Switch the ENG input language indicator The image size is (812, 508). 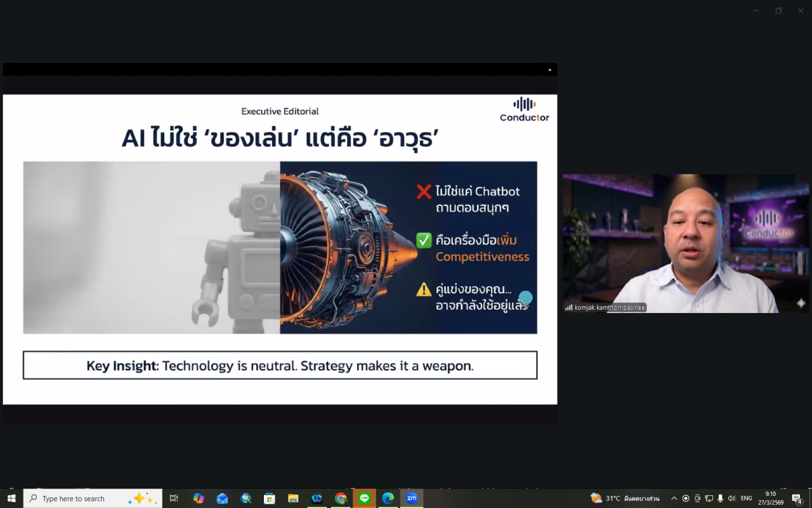coord(747,498)
